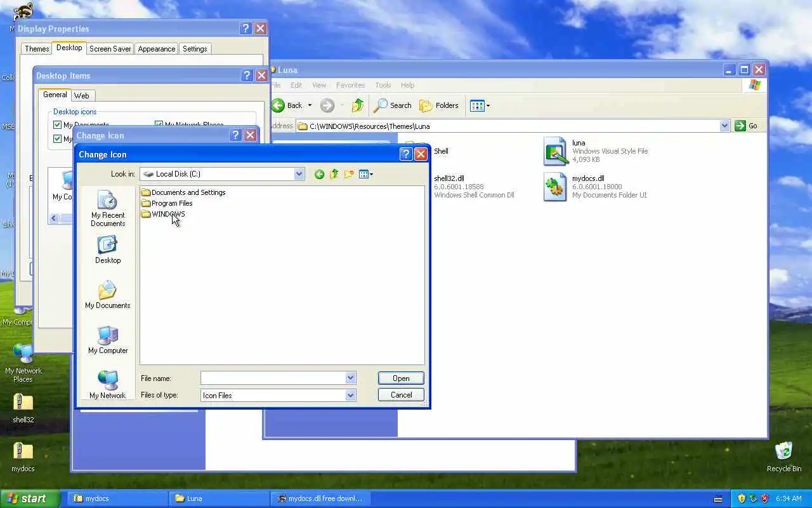Jump to Desktop in the places bar
Viewport: 812px width, 508px height.
108,250
